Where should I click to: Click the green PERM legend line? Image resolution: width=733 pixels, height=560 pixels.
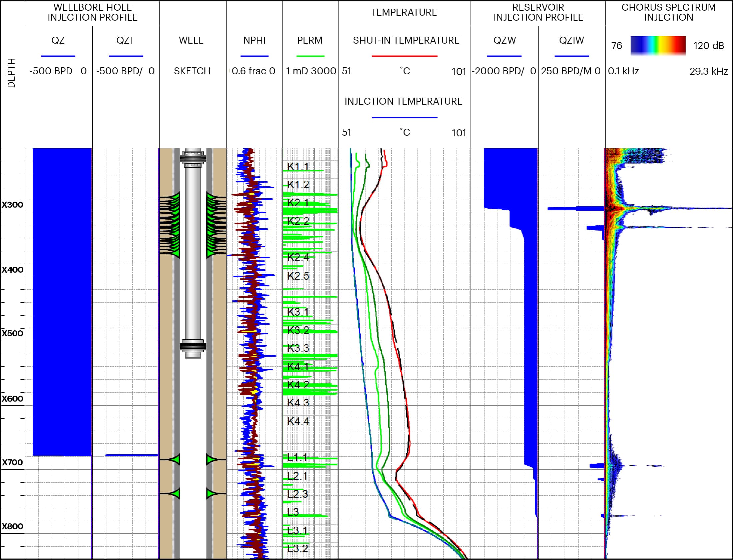310,56
